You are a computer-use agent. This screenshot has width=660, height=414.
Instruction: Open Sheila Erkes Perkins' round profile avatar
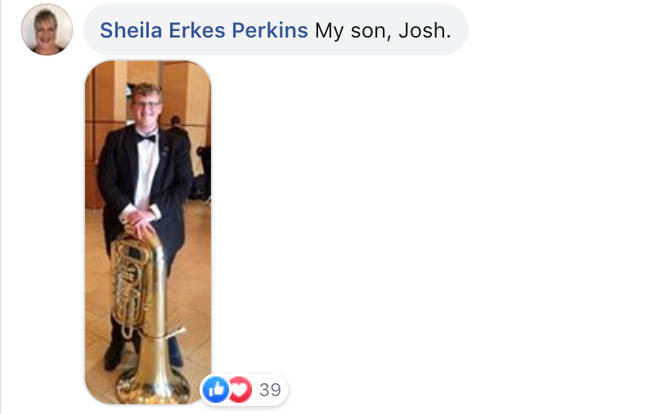click(47, 29)
